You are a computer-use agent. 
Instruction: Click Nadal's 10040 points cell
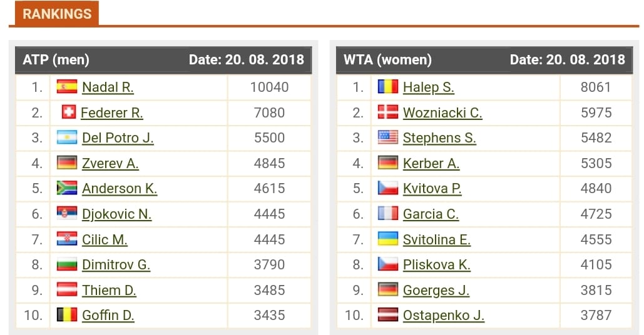(x=269, y=87)
